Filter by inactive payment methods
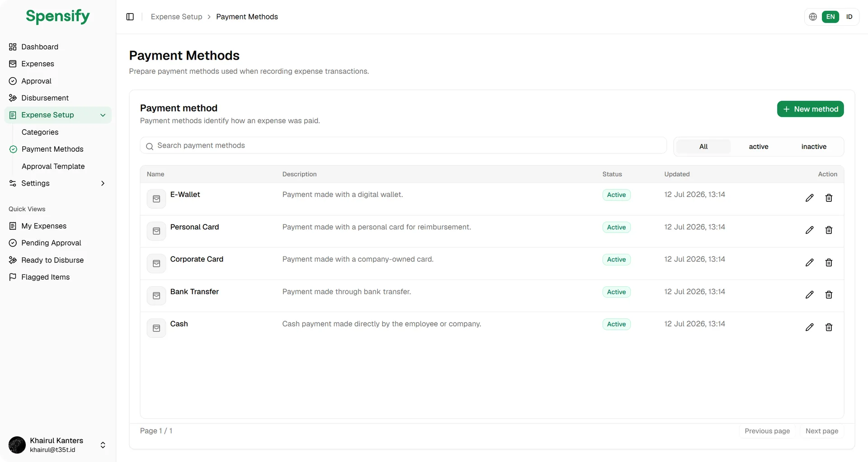The image size is (868, 462). coord(814,147)
